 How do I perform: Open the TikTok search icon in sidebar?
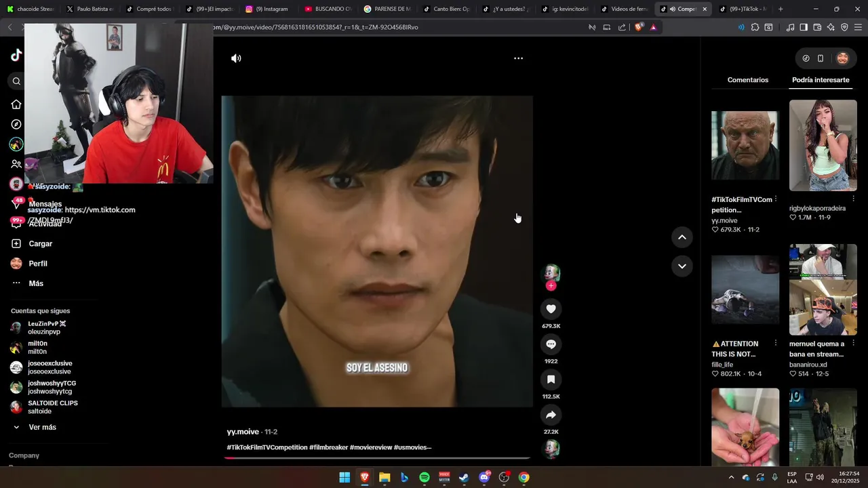[x=16, y=81]
